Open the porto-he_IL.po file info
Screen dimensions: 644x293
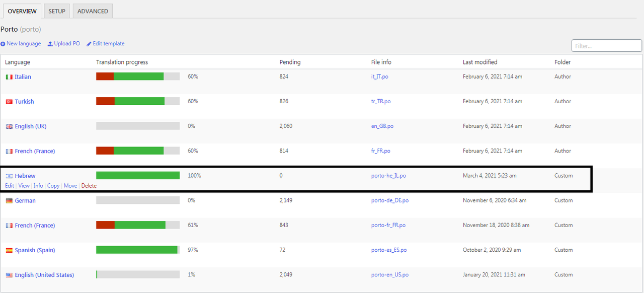coord(388,176)
